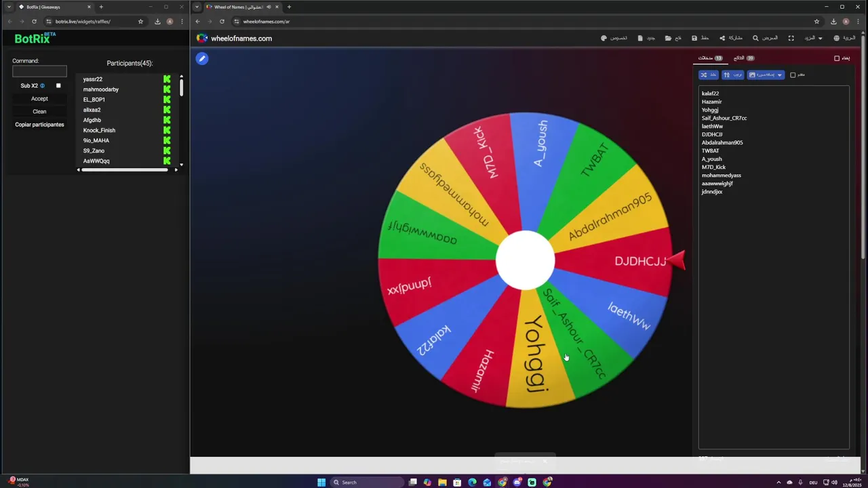Click Copiar participantes button
The height and width of the screenshot is (488, 868).
tap(39, 125)
